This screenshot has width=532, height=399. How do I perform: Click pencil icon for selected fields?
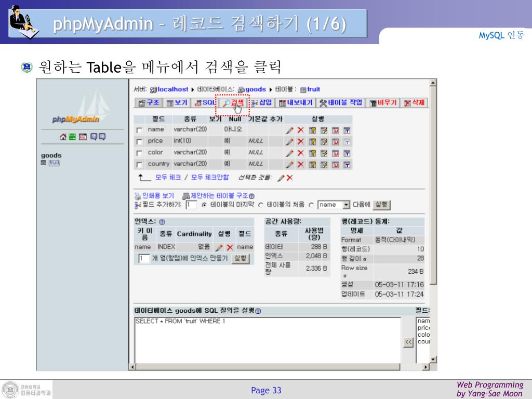point(281,178)
